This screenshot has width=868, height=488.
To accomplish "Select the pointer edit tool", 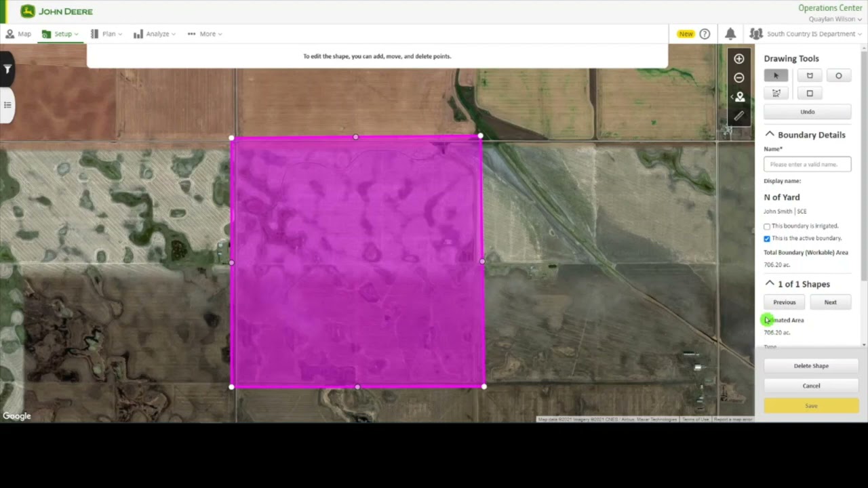I will (x=776, y=76).
